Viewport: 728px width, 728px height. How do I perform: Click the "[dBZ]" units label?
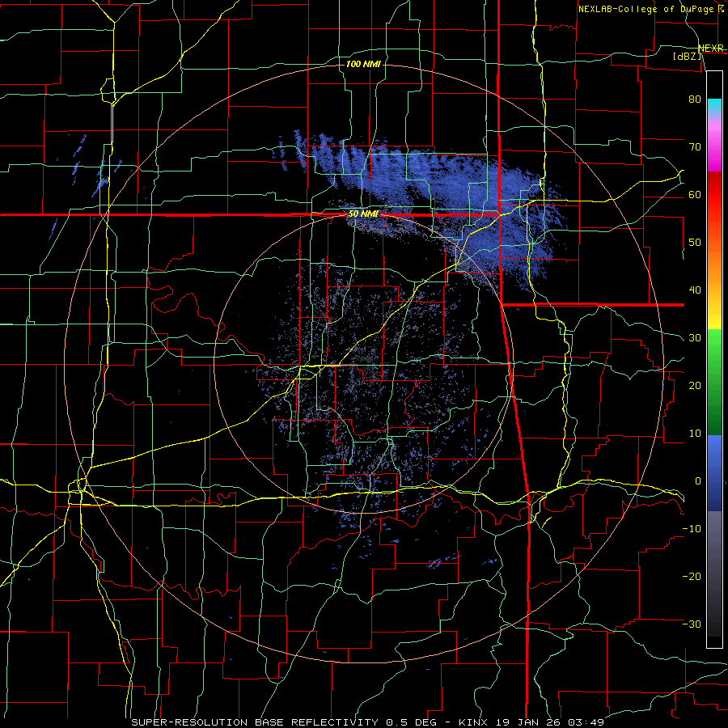(x=687, y=56)
